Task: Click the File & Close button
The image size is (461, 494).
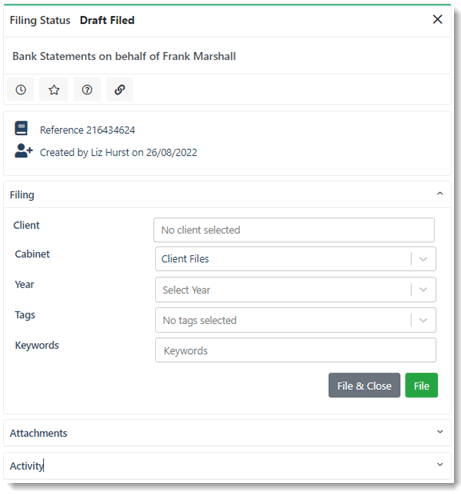Action: tap(364, 385)
